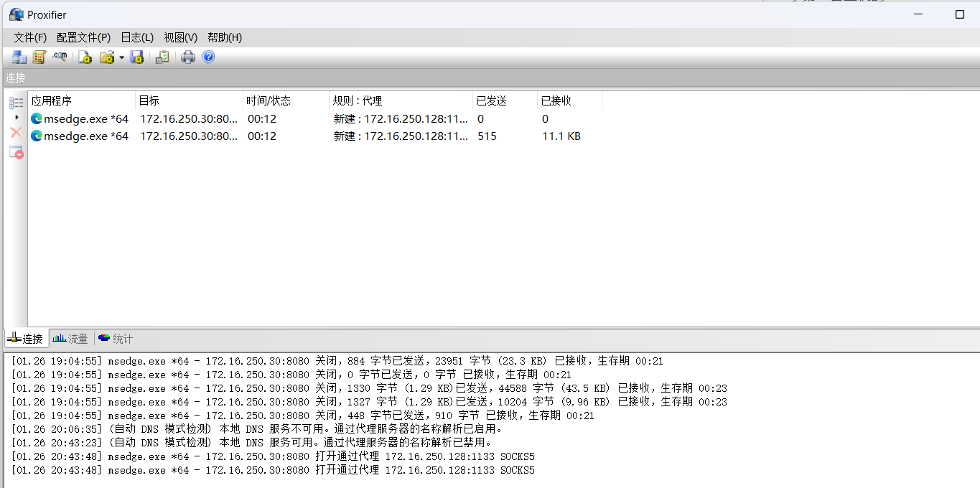
Task: Click the save profile floppy icon
Action: click(137, 57)
